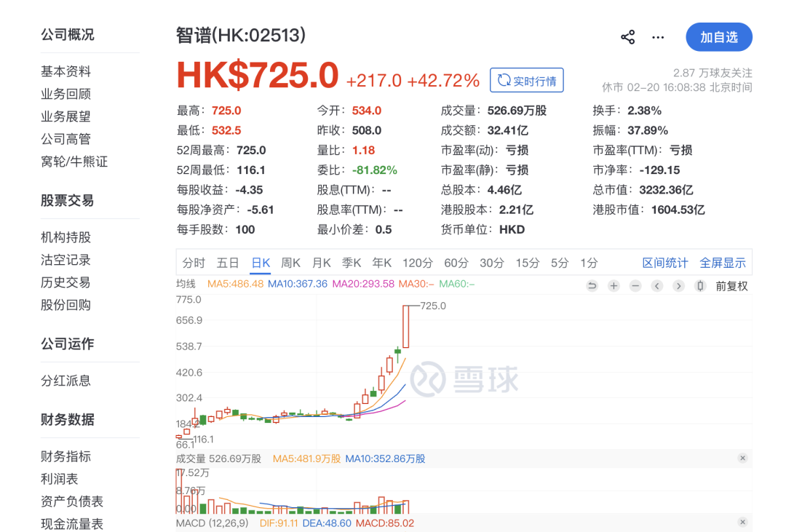Click the 股票交易 section heading
The image size is (786, 532).
[x=67, y=201]
